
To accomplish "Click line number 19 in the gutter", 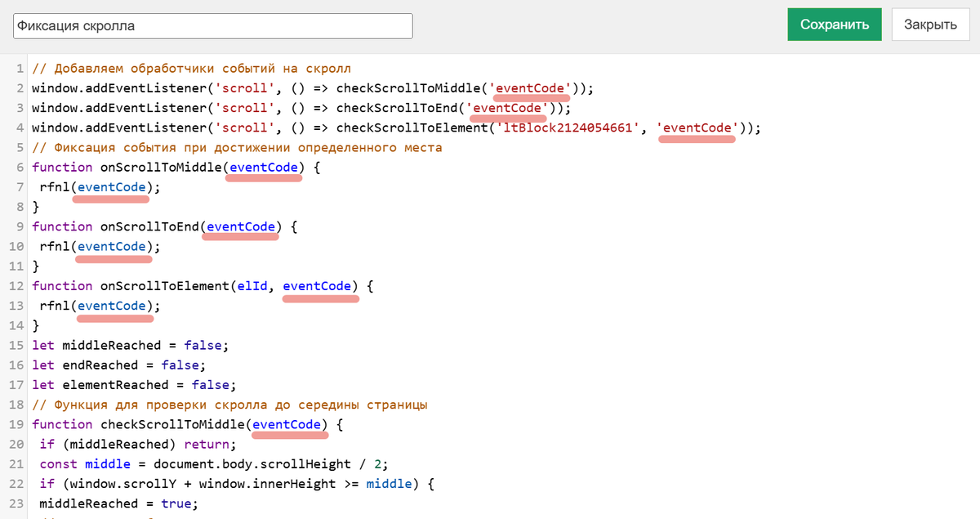I will pyautogui.click(x=16, y=424).
